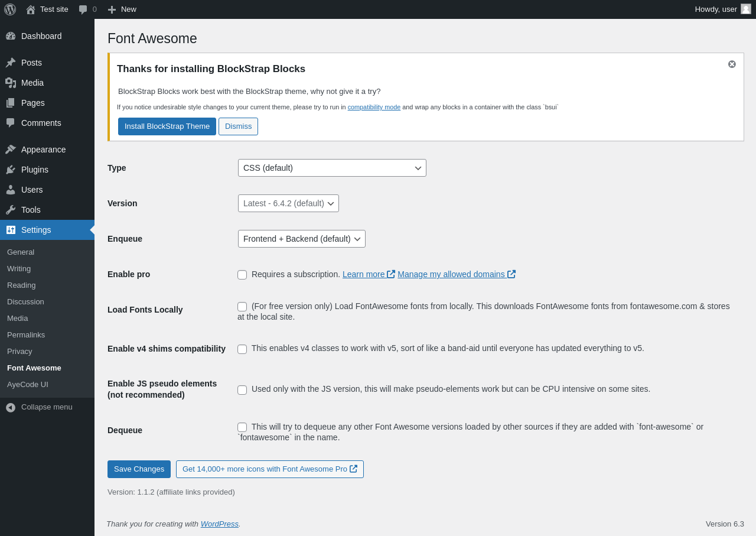Open the Enqueue Frontend + Backend dropdown
This screenshot has height=536, width=756.
click(302, 239)
